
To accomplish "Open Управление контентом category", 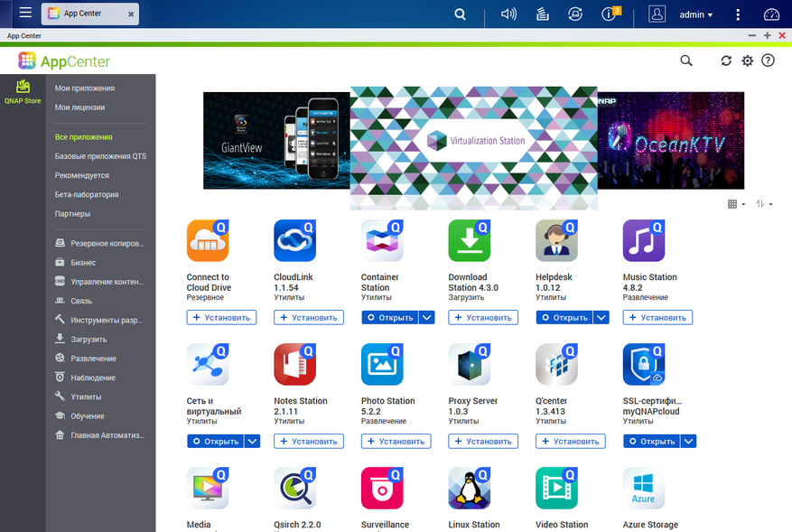I will pyautogui.click(x=99, y=282).
